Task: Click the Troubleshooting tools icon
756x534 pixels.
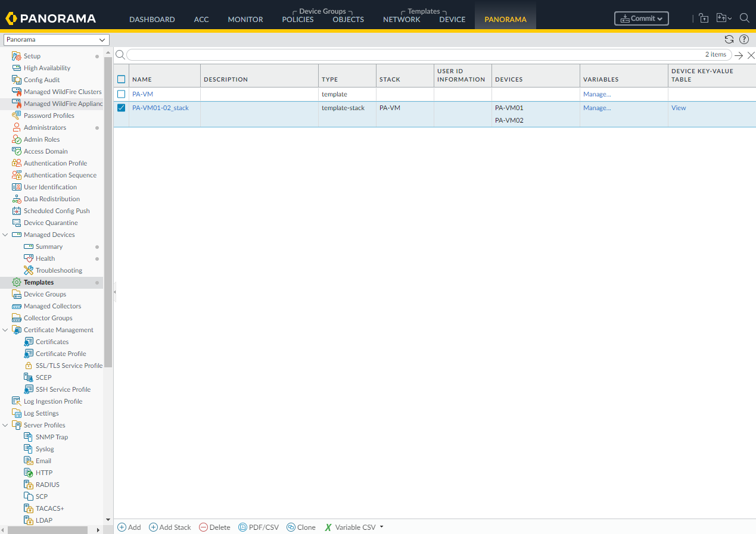Action: click(29, 270)
